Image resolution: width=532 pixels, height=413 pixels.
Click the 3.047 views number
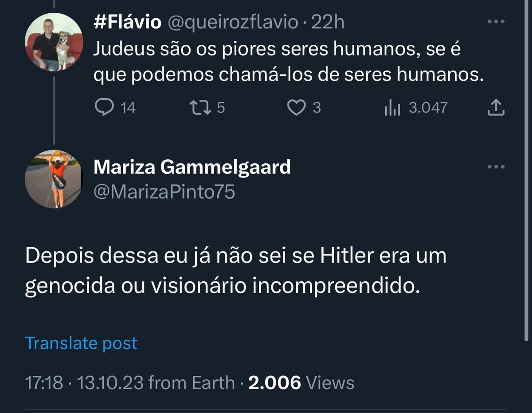click(x=428, y=108)
